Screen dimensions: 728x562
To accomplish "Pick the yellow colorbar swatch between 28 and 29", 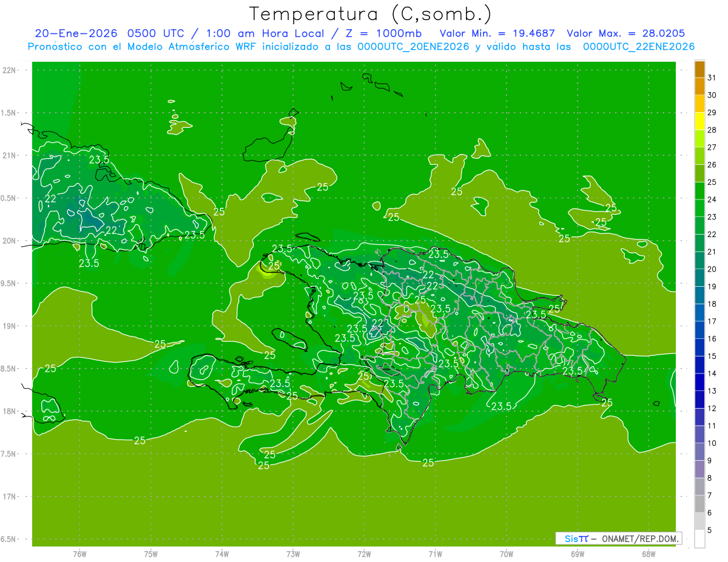I will pos(699,121).
